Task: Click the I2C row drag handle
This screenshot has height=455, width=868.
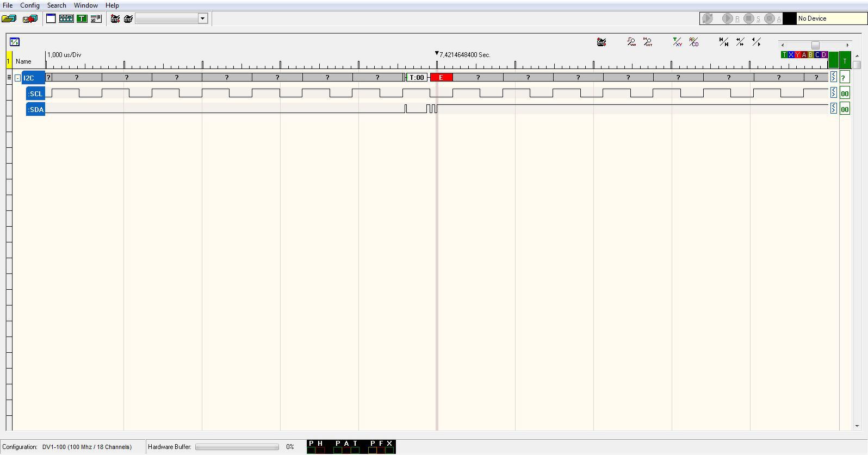Action: point(9,77)
